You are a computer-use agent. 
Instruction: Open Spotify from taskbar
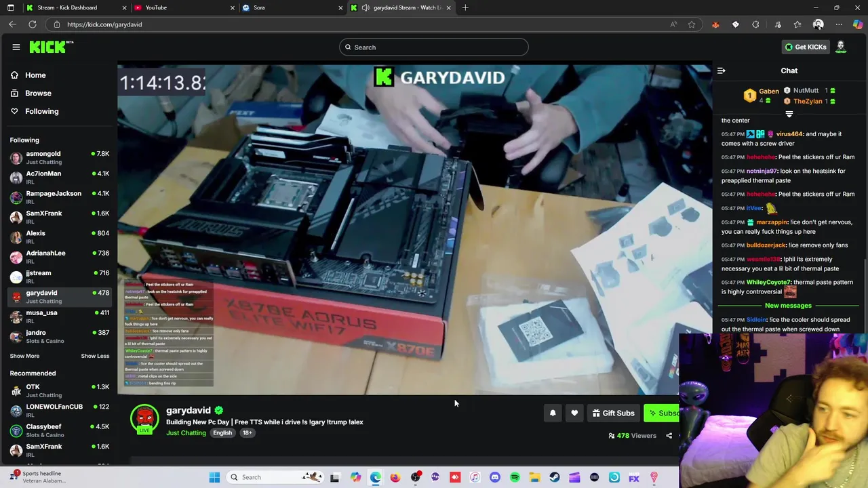coord(515,477)
